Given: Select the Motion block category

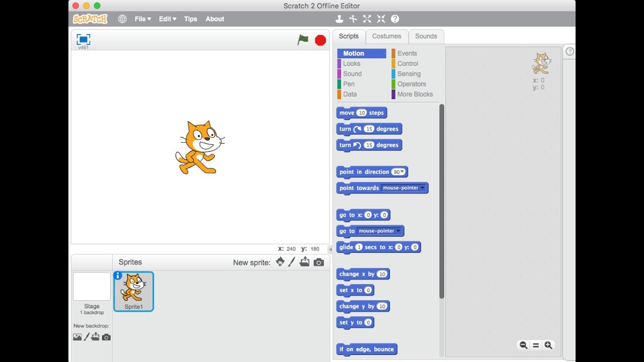Looking at the screenshot, I should point(362,53).
